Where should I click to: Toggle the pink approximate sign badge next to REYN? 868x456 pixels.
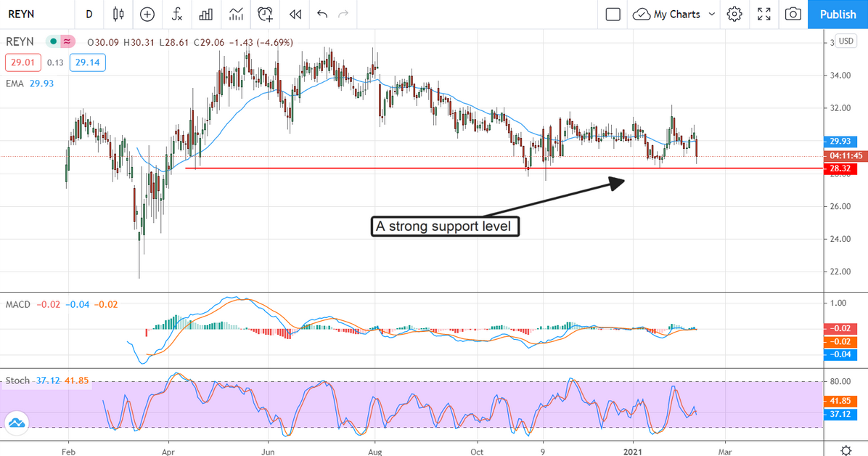[67, 41]
